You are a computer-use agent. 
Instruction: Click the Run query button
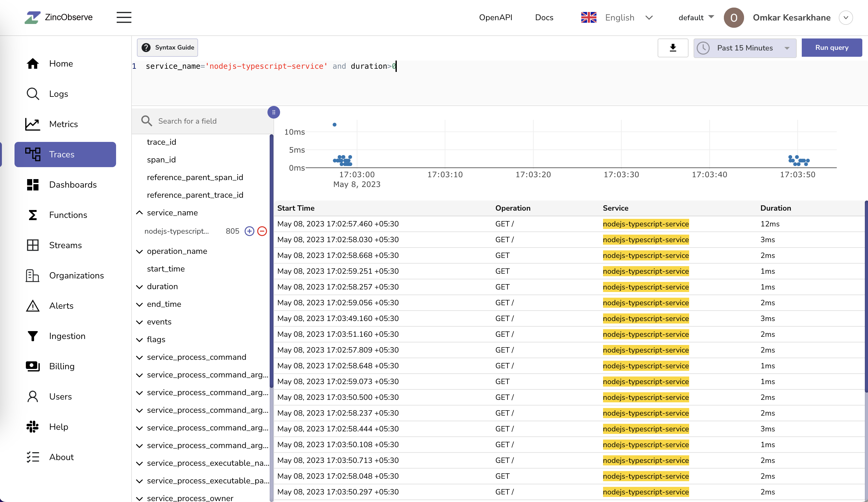click(x=831, y=48)
